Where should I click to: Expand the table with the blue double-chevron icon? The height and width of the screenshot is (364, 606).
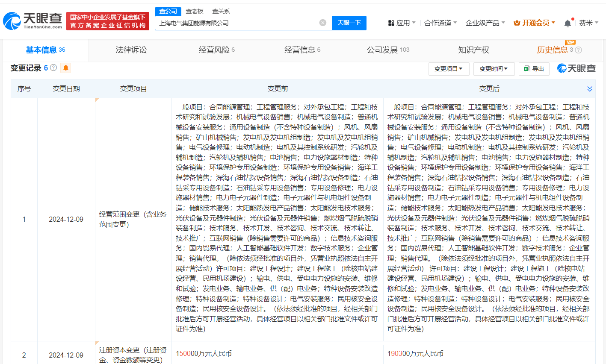point(590,89)
